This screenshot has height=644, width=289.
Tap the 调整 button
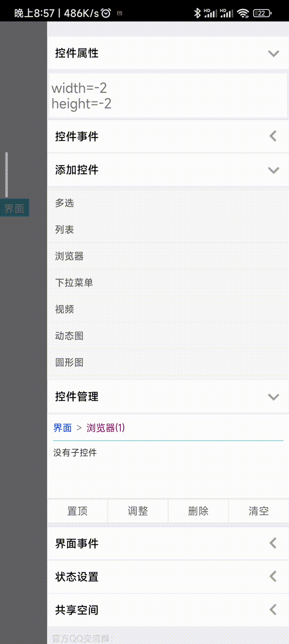(138, 511)
